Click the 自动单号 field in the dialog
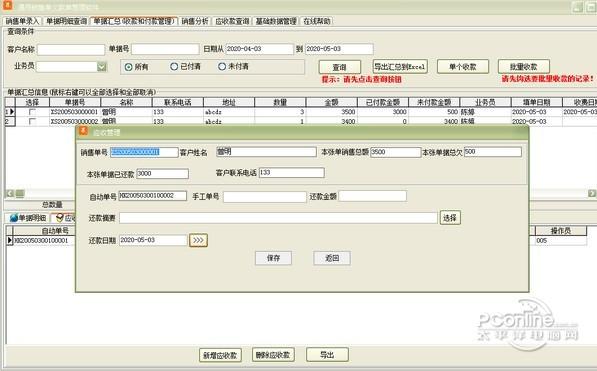The height and width of the screenshot is (371, 597). coord(153,196)
